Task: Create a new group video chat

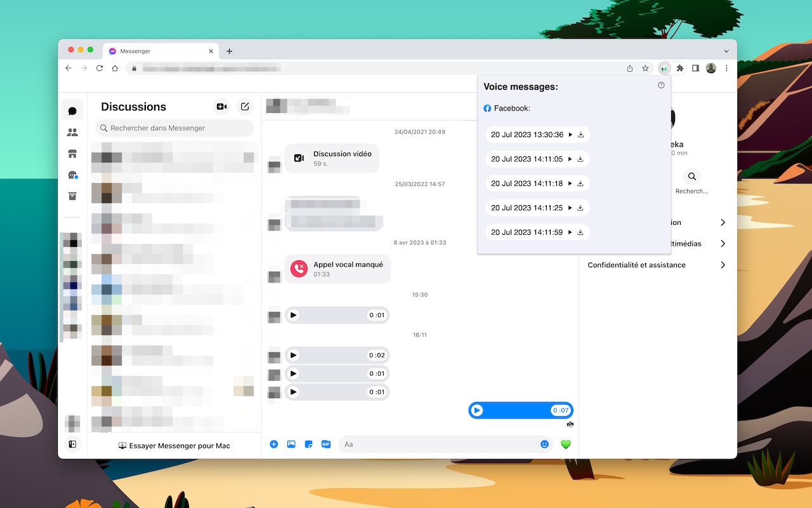Action: (x=221, y=107)
